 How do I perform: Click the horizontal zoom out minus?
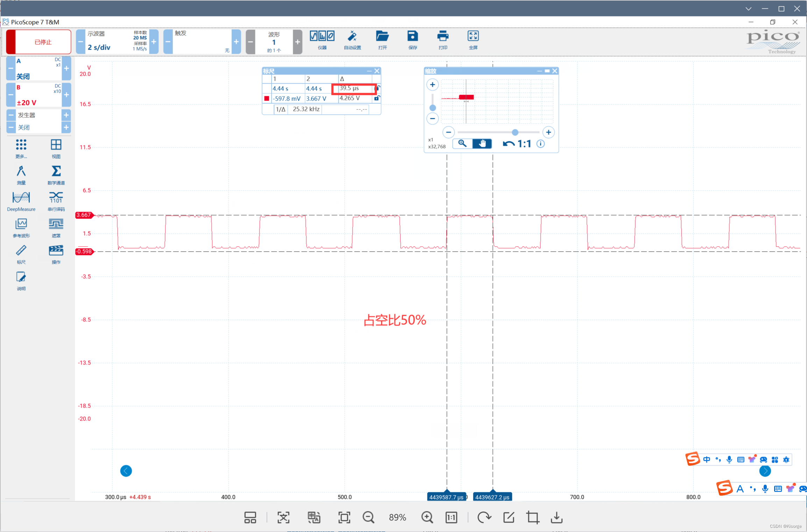(448, 132)
